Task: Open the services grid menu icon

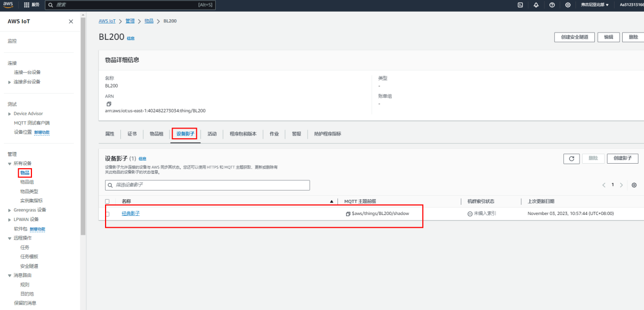Action: pos(26,5)
